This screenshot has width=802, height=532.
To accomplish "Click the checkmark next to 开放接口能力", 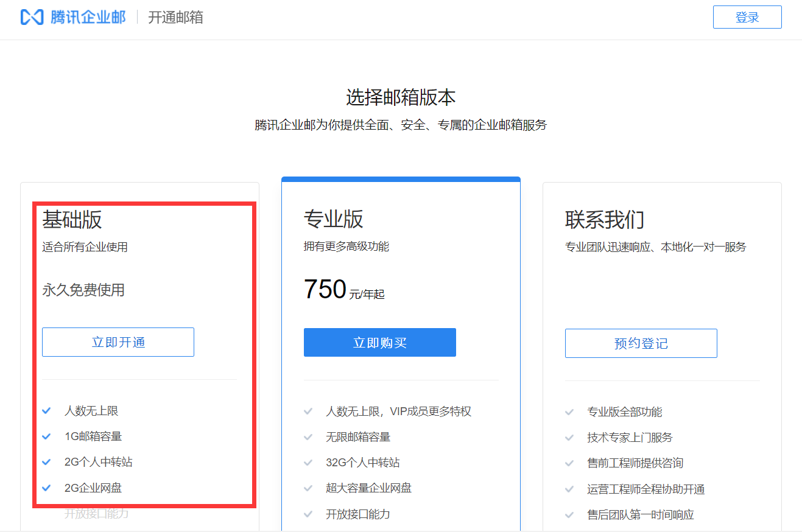I will point(308,514).
